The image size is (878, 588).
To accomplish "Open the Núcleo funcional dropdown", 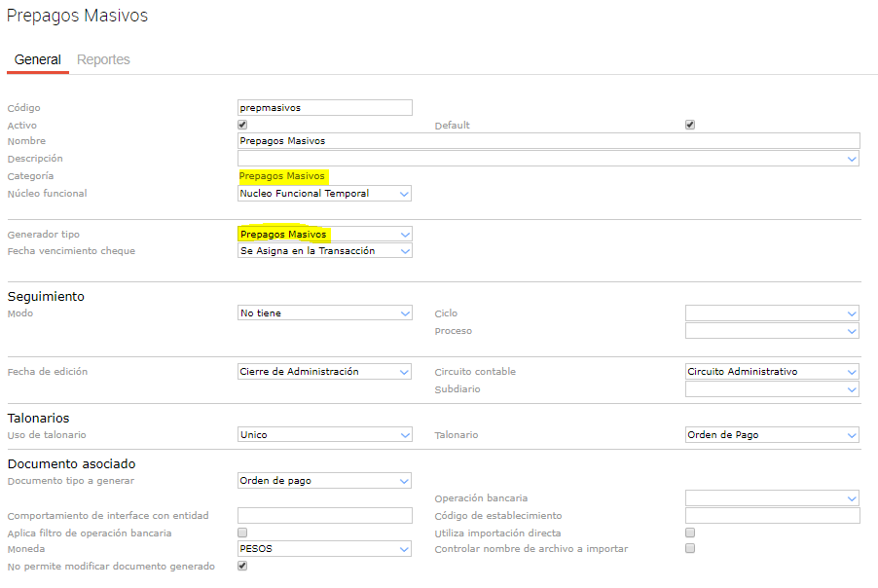I will click(x=324, y=194).
